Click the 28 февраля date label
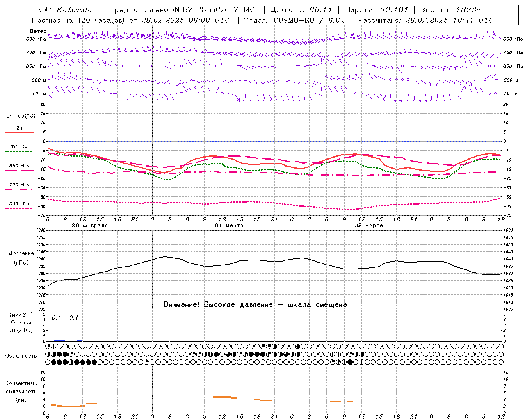Image resolution: width=525 pixels, height=420 pixels. click(89, 226)
